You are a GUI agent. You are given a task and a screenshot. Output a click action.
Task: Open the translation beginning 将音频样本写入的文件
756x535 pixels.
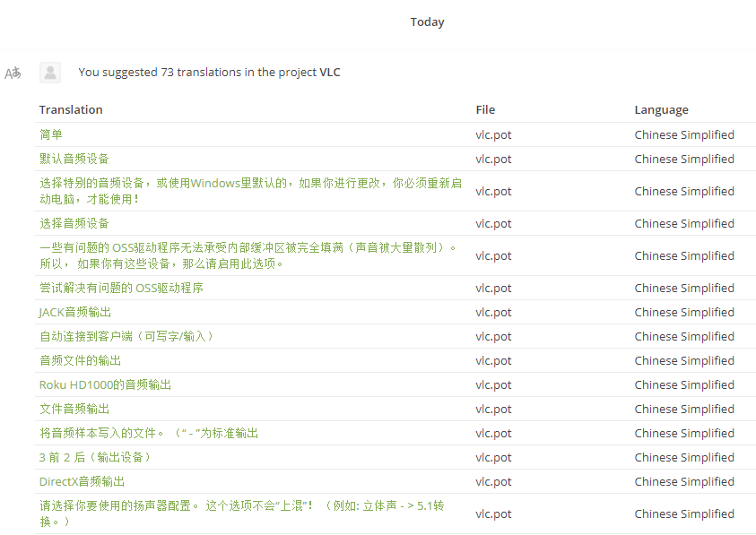149,434
